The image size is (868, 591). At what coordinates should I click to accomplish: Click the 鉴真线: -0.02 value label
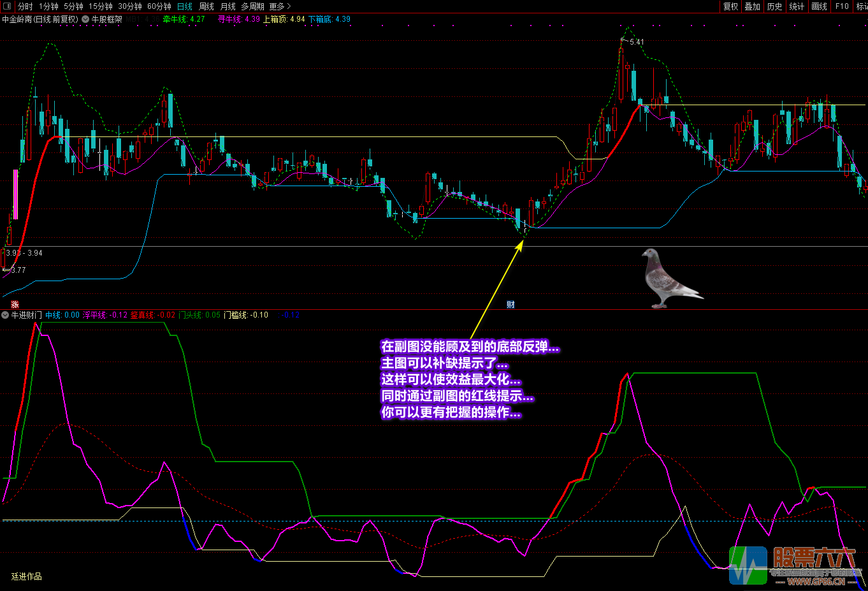pyautogui.click(x=153, y=315)
